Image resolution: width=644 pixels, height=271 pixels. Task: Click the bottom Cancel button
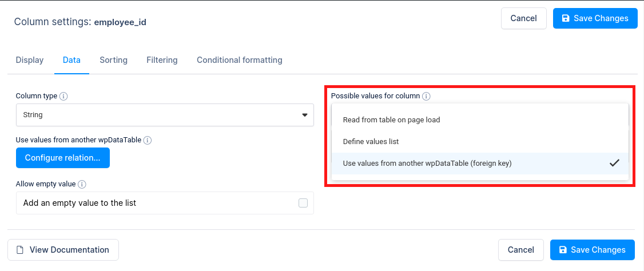tap(520, 250)
